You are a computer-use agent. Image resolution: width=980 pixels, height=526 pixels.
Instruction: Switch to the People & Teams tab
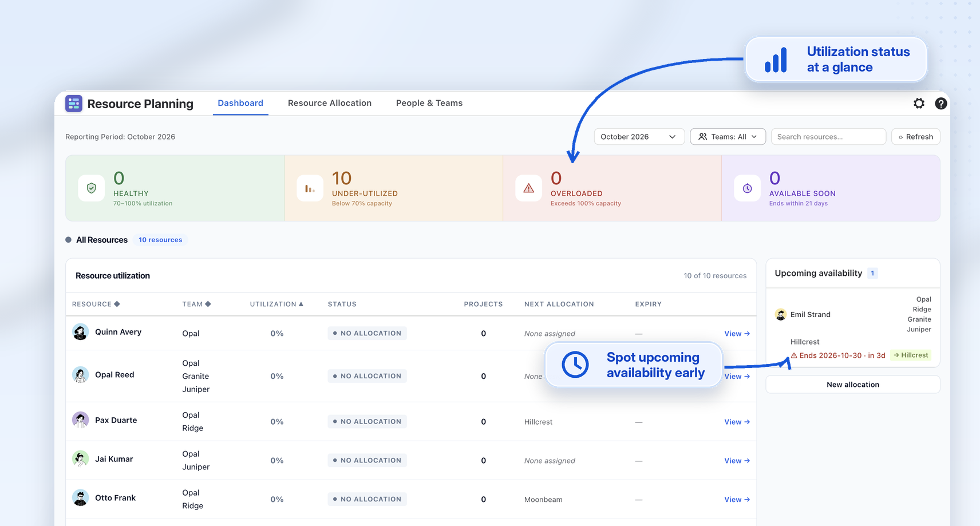tap(429, 103)
